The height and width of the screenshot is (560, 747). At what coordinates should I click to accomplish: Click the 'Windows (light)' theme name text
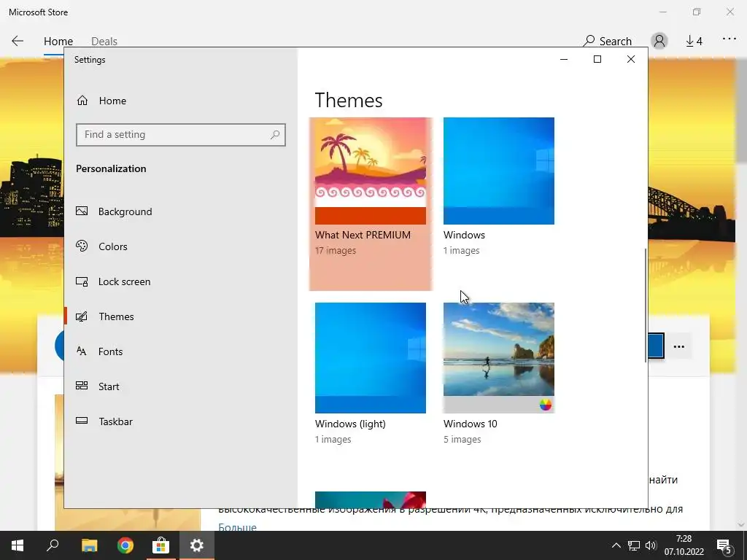(350, 424)
